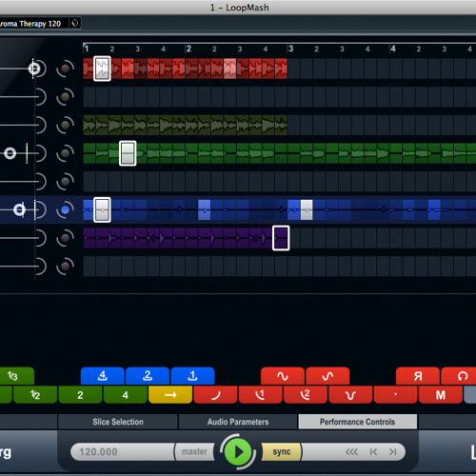Switch to the Slice Selection tab
Image resolution: width=476 pixels, height=476 pixels.
(x=118, y=422)
